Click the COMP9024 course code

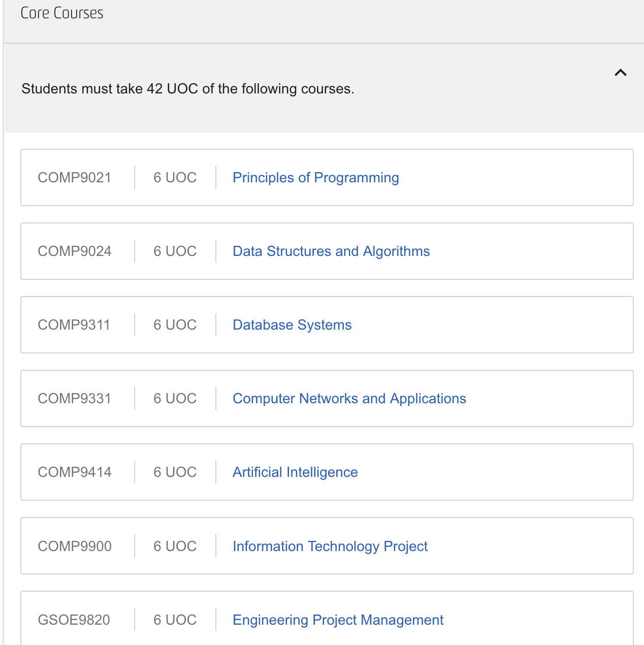[74, 251]
